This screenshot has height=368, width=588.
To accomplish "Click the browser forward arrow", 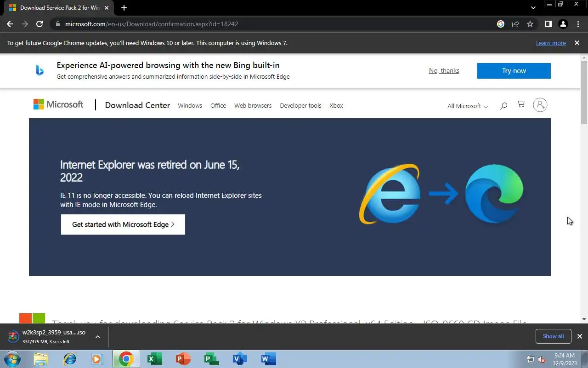I will pos(25,24).
